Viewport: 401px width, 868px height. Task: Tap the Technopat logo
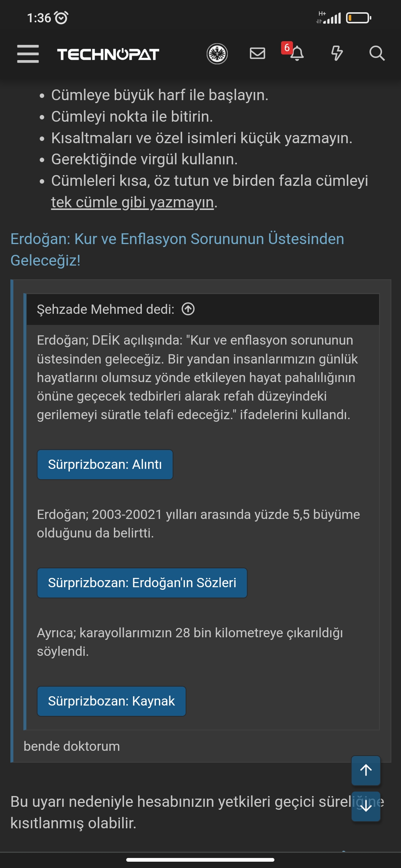[108, 54]
